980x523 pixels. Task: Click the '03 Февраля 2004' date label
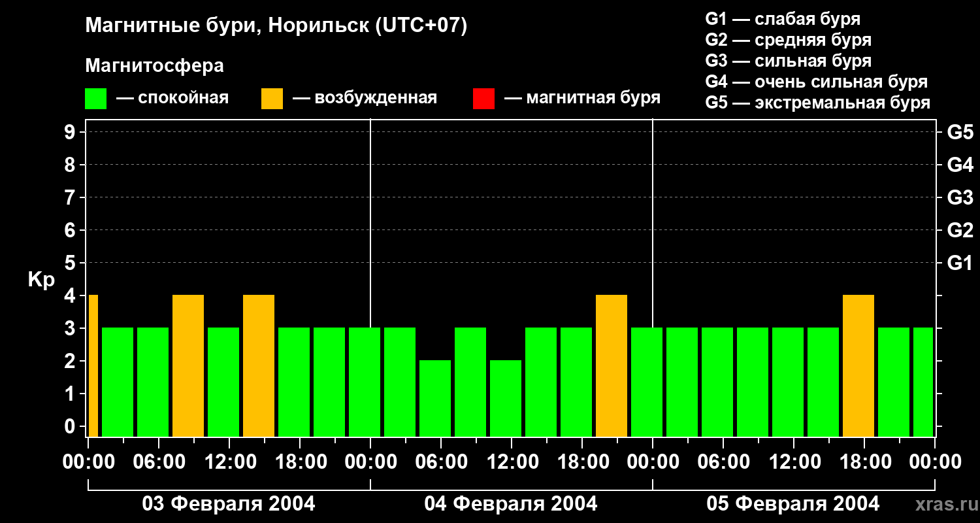pos(229,504)
